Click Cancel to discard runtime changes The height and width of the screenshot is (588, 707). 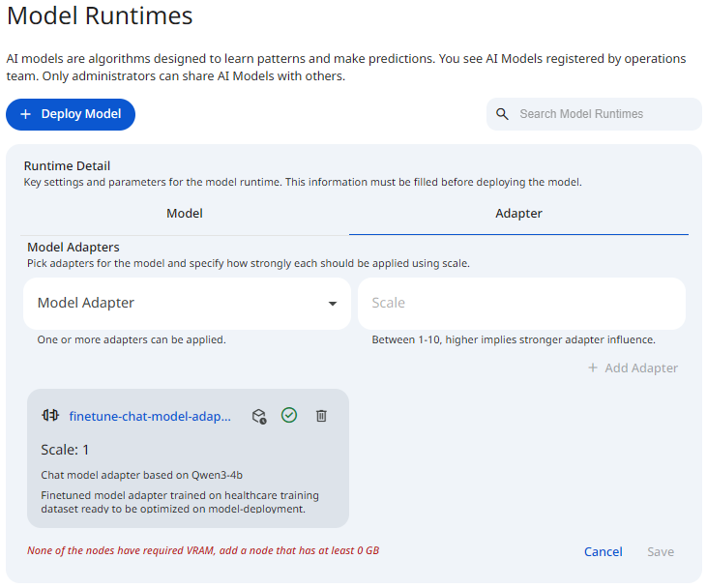603,551
